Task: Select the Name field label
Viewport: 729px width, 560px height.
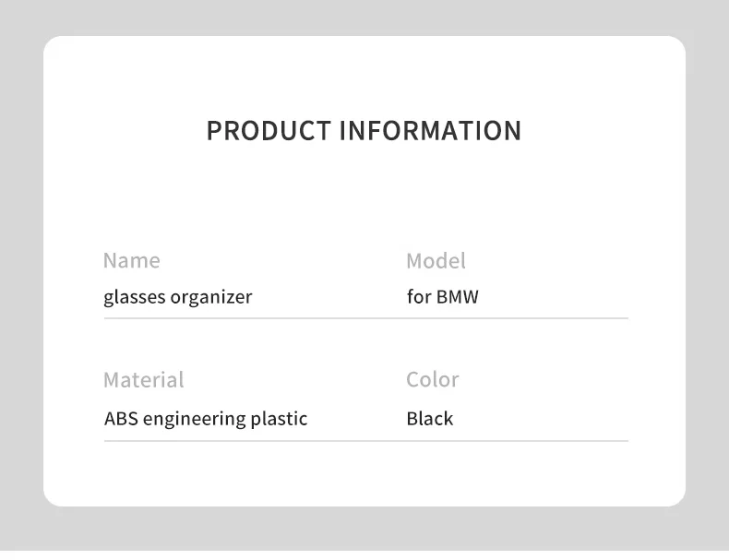Action: point(132,260)
